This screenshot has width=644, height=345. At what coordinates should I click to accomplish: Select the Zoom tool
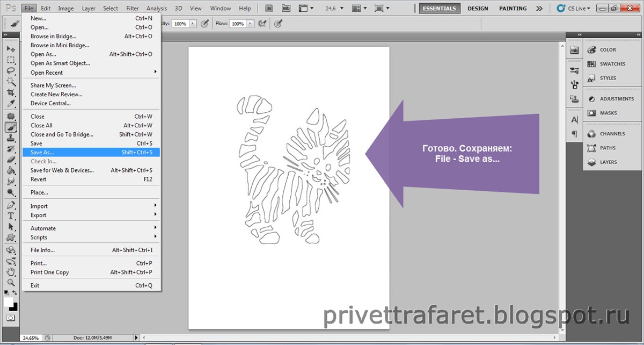click(11, 282)
